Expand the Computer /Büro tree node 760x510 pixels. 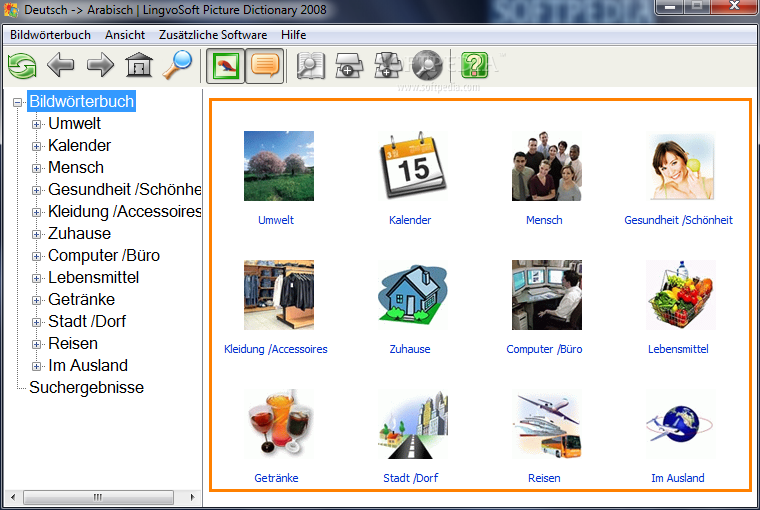(36, 256)
